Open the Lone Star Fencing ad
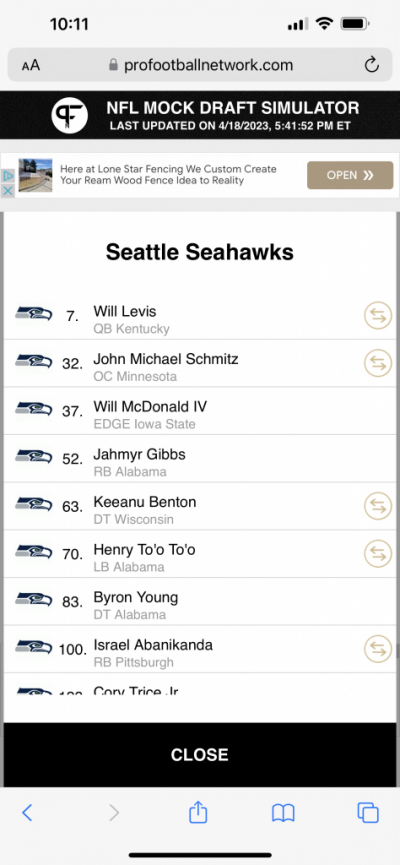Viewport: 400px width, 865px height. pyautogui.click(x=350, y=175)
